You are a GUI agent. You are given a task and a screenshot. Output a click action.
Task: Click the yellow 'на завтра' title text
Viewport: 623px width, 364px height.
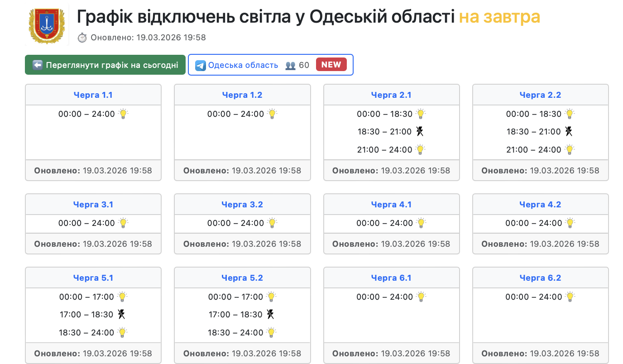click(499, 17)
